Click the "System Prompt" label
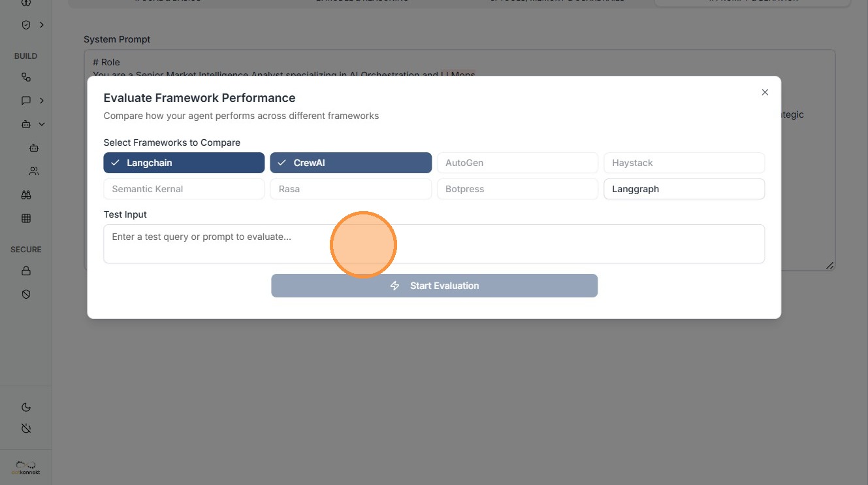This screenshot has height=485, width=868. click(x=117, y=39)
